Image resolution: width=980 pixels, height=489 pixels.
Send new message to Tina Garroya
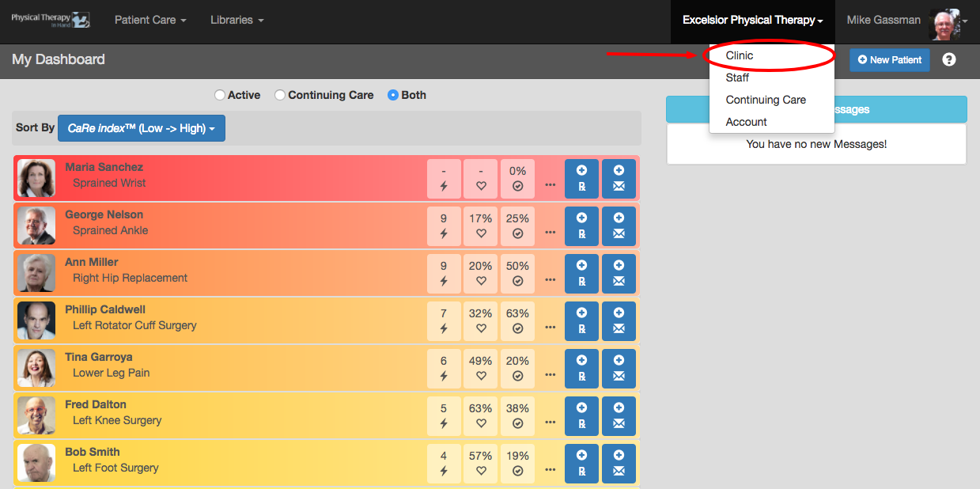tap(619, 368)
